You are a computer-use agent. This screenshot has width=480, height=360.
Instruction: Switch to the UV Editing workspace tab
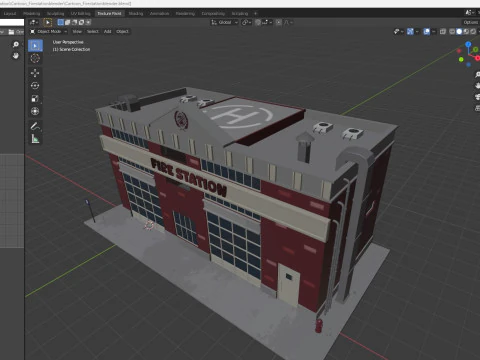click(80, 13)
